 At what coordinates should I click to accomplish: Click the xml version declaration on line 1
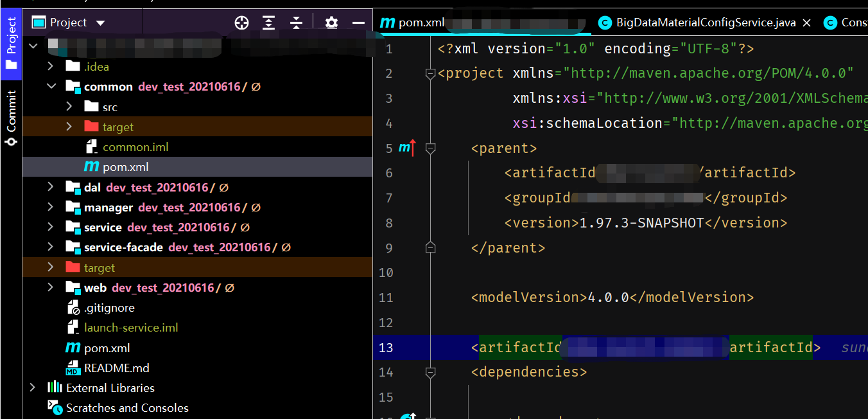click(x=595, y=49)
